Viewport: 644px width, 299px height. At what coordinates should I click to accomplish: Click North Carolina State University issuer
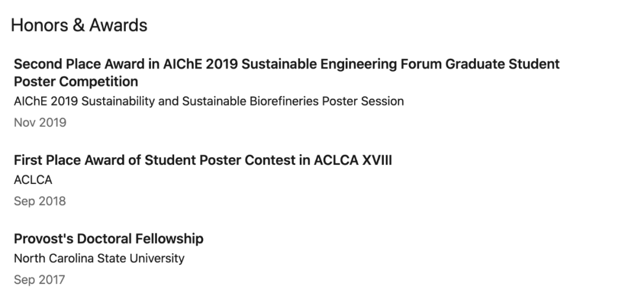coord(99,258)
